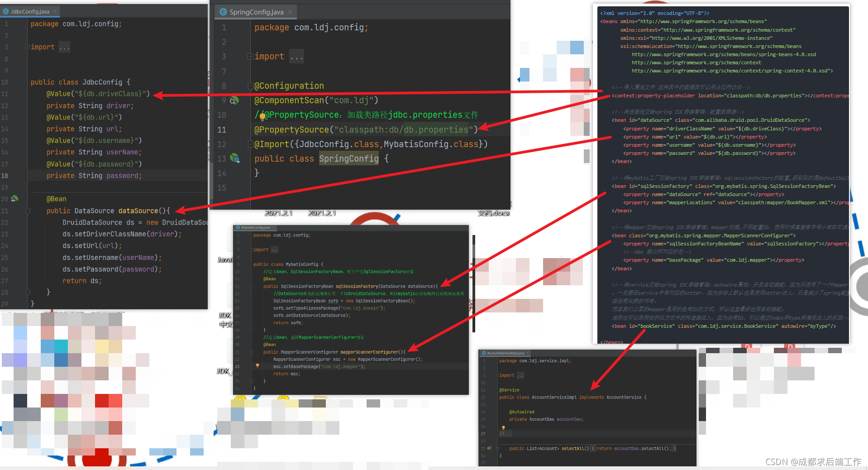The width and height of the screenshot is (868, 470).
Task: Close the JdbcConfig.java tab
Action: pos(55,11)
